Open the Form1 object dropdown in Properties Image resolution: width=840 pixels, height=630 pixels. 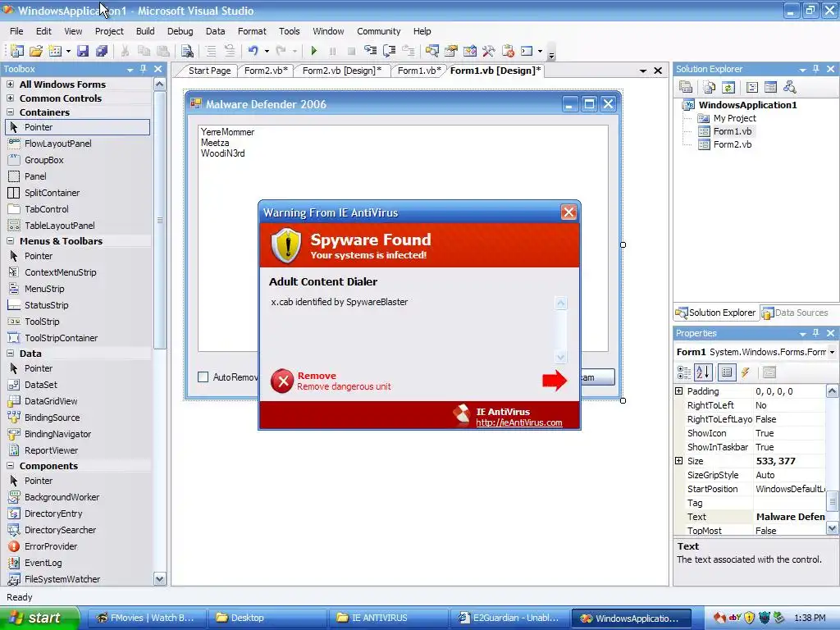tap(832, 352)
